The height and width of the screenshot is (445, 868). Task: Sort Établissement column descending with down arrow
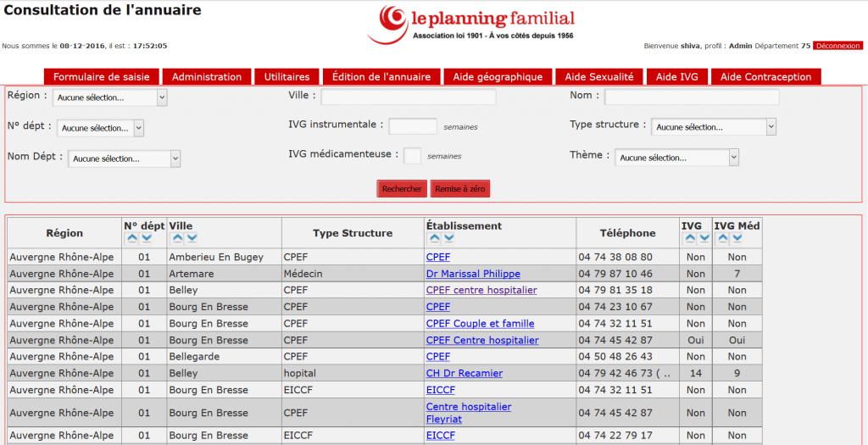click(x=448, y=239)
